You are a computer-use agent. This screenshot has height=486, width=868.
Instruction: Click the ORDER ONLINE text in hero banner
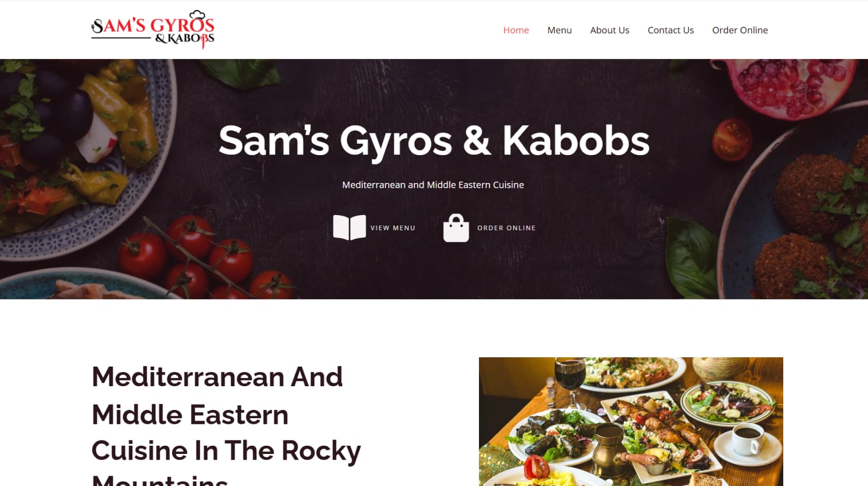pos(506,228)
